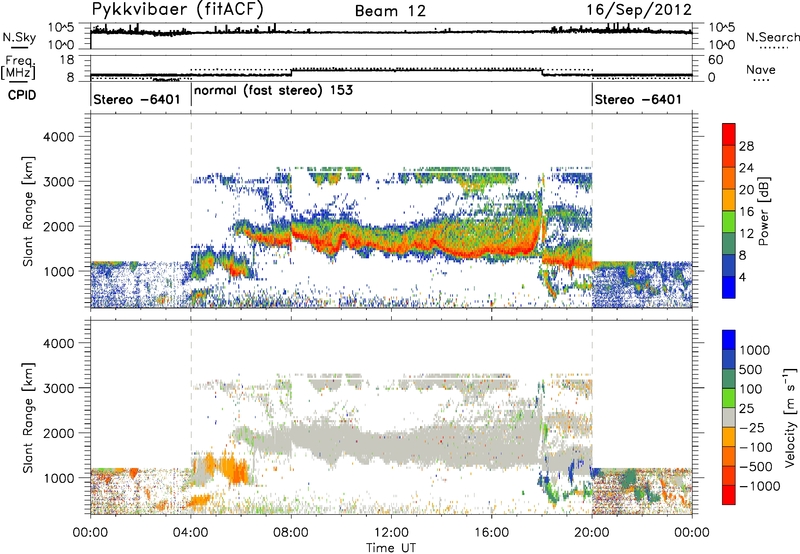Click the "3000" tick of power panel
Screen dimensions: 800x554
point(58,182)
